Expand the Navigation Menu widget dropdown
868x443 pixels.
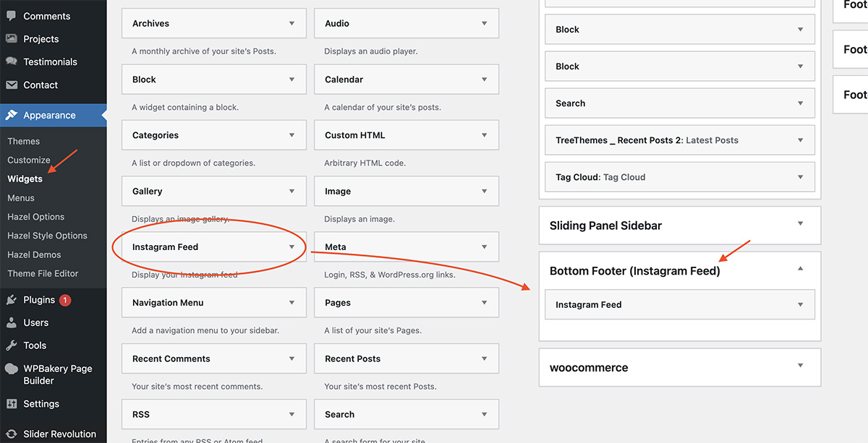[x=292, y=303]
